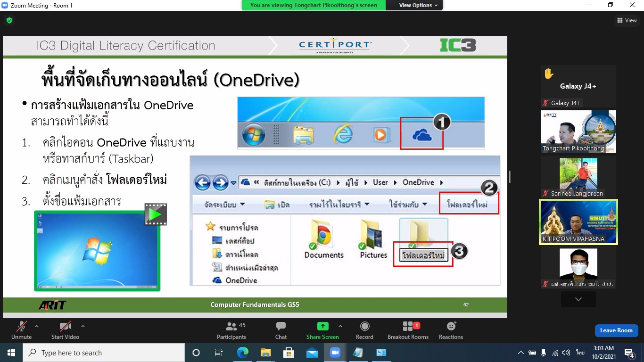The width and height of the screenshot is (644, 362).
Task: Click the green play film icon
Action: pyautogui.click(x=156, y=214)
